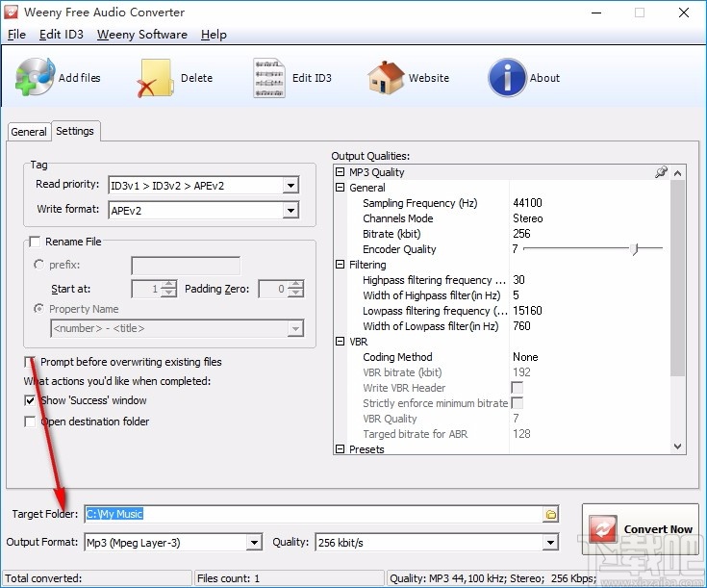
Task: Decrease the Padding Zero value
Action: click(x=296, y=293)
